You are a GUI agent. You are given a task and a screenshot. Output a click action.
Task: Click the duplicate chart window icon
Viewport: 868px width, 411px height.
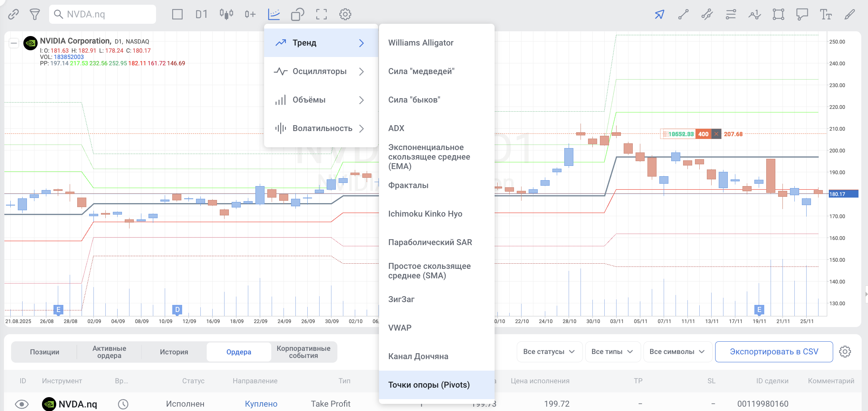[x=297, y=15]
